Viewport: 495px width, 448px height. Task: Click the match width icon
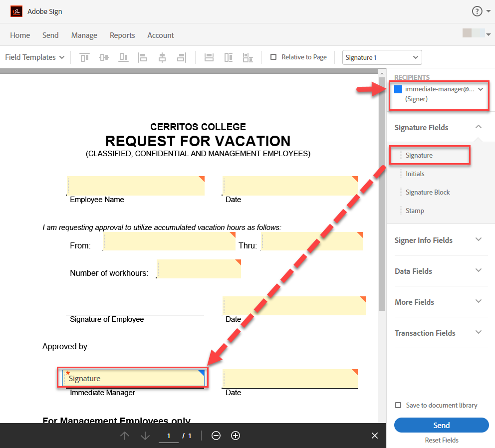click(209, 57)
